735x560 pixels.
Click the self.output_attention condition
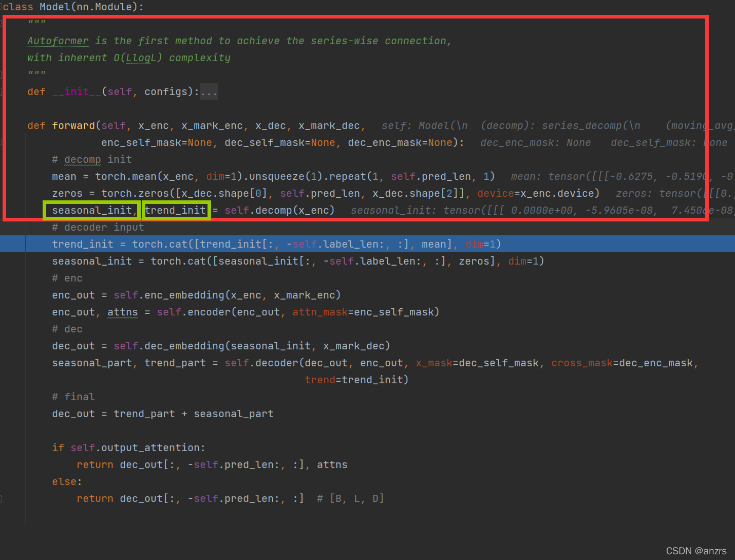pyautogui.click(x=138, y=447)
